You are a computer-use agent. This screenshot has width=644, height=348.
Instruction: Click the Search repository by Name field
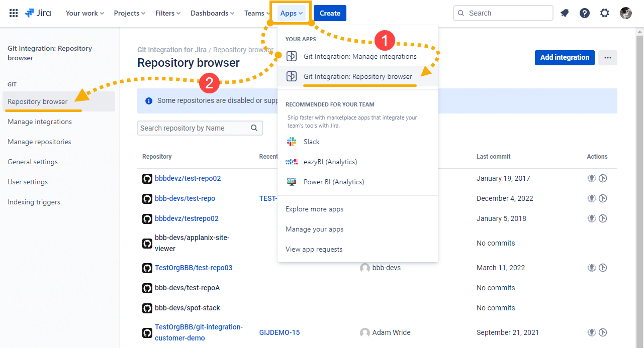pyautogui.click(x=194, y=128)
